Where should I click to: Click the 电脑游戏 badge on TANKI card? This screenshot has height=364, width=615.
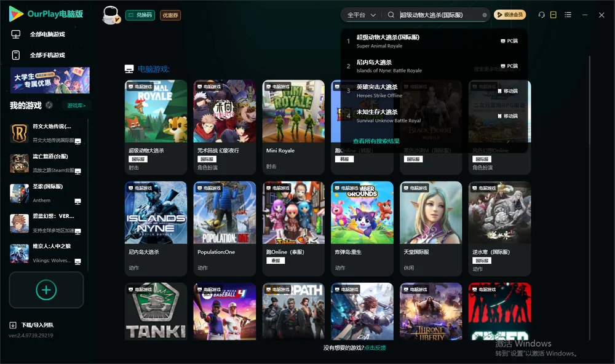(x=140, y=290)
